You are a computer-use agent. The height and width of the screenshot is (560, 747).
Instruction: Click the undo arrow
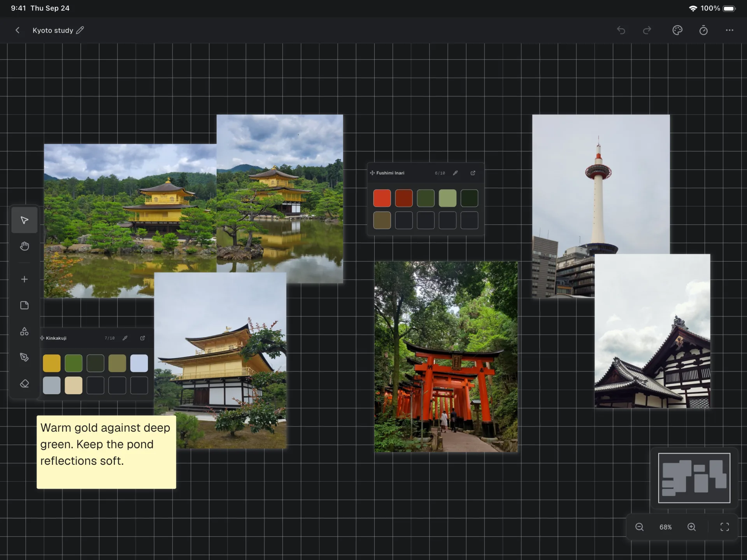point(621,30)
